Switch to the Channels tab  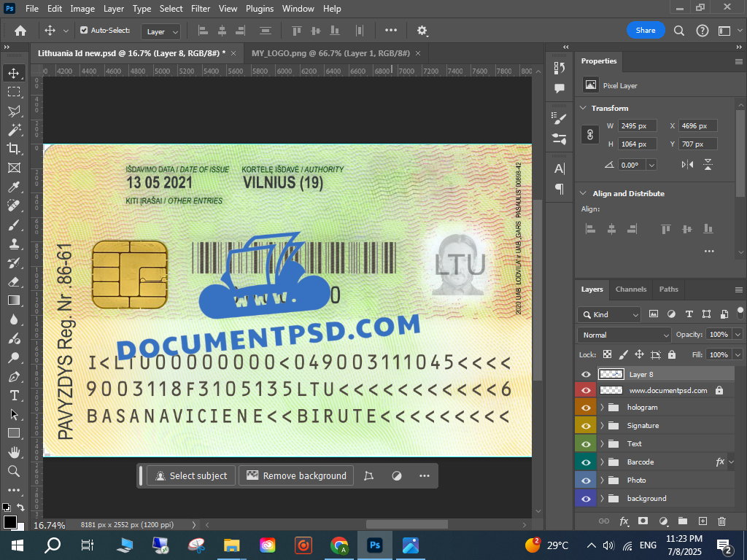pyautogui.click(x=631, y=289)
